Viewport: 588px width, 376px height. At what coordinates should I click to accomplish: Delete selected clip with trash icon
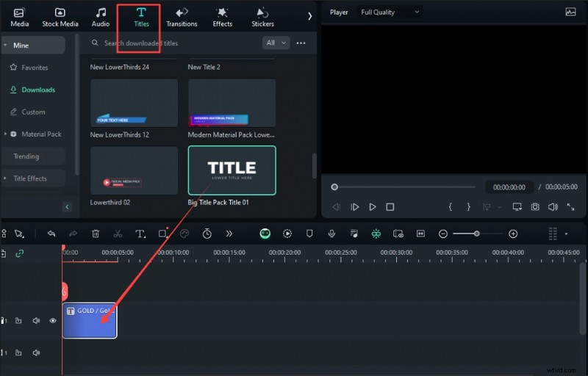(96, 234)
